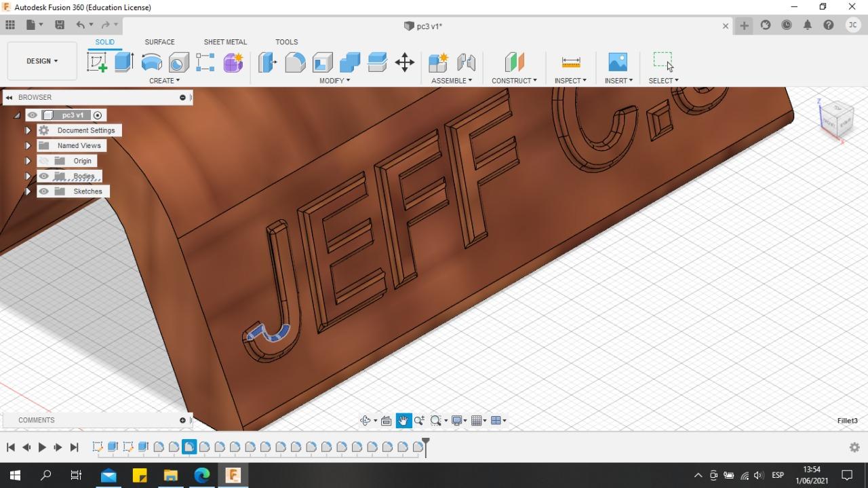868x488 pixels.
Task: Expand the Bodies folder
Action: [28, 176]
